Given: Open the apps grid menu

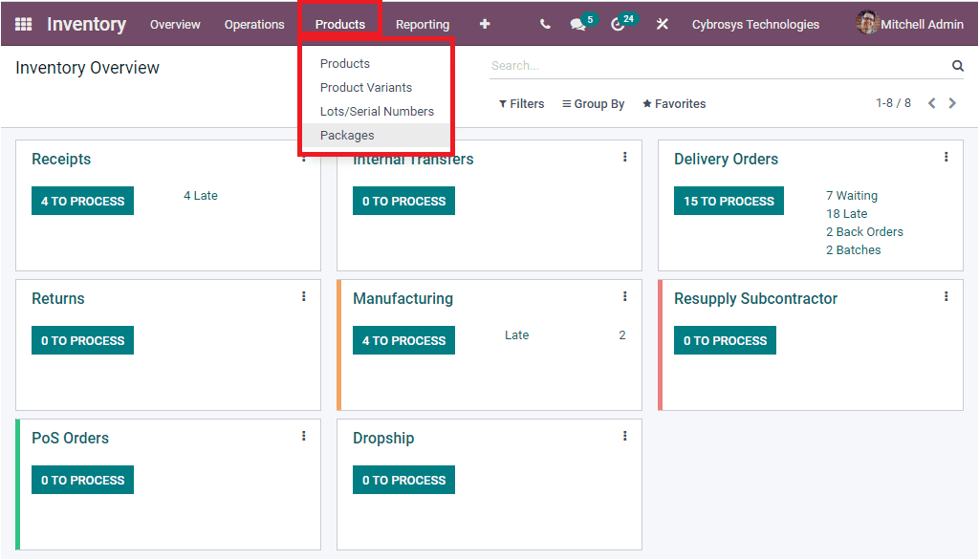Looking at the screenshot, I should pos(23,24).
